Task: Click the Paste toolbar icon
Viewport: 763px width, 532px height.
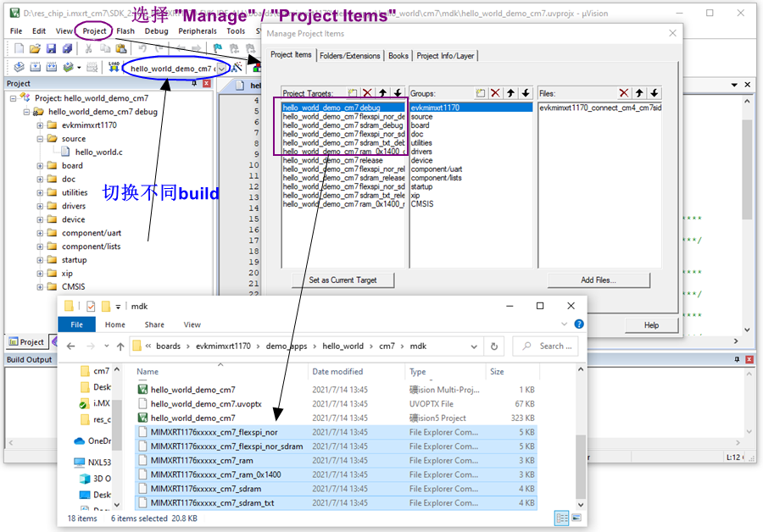Action: (121, 48)
